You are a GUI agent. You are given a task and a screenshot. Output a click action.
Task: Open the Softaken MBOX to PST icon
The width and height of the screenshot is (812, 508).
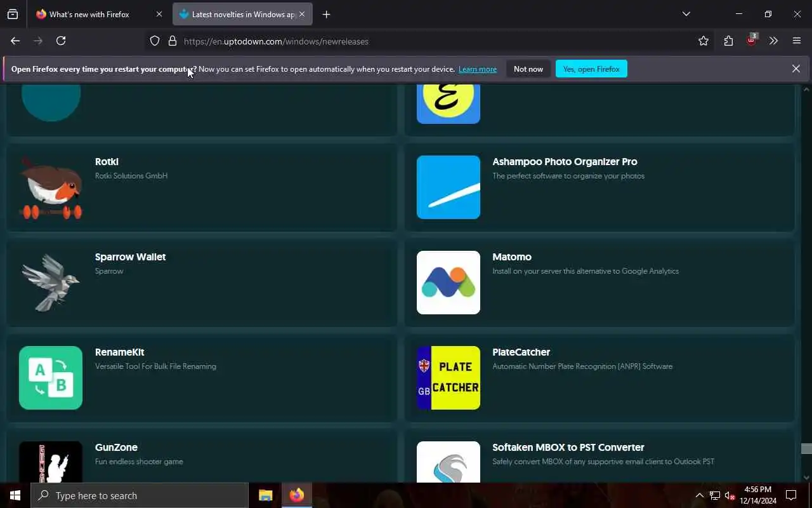click(449, 462)
